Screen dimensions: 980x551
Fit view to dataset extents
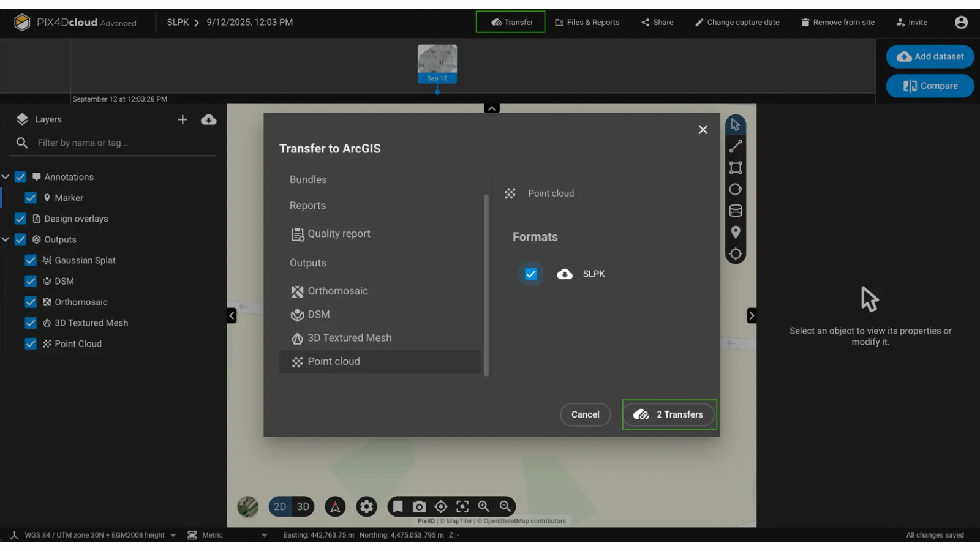point(462,506)
